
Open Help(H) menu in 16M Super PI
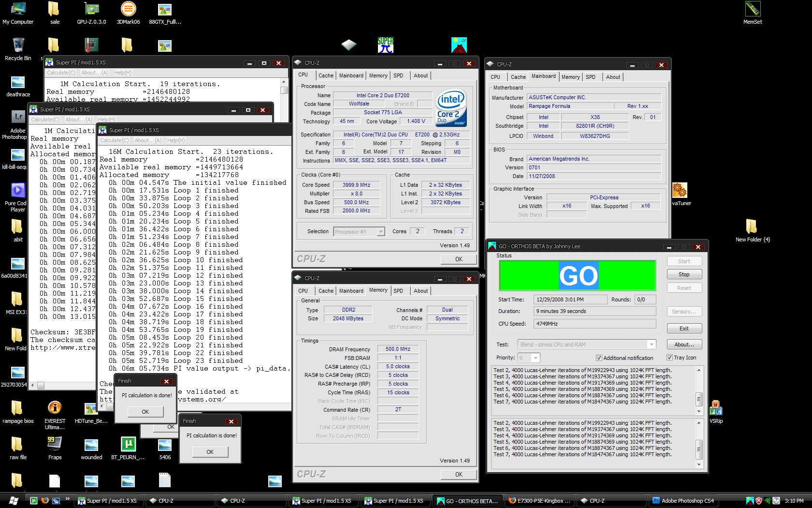176,140
